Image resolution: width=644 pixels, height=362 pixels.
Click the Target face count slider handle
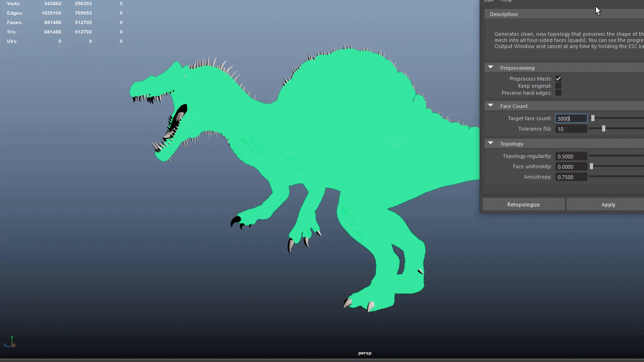[x=593, y=118]
